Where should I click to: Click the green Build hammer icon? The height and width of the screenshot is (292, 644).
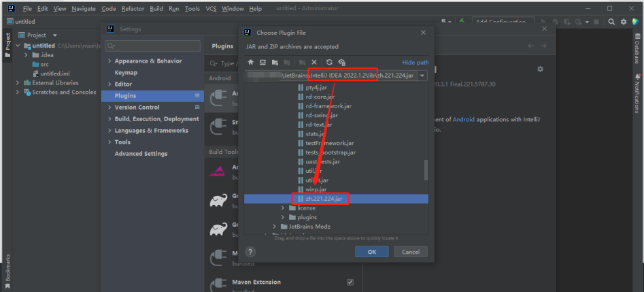[x=462, y=21]
